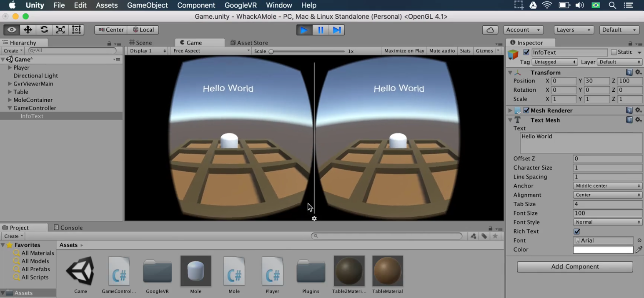Click the Add Component button

tap(574, 267)
